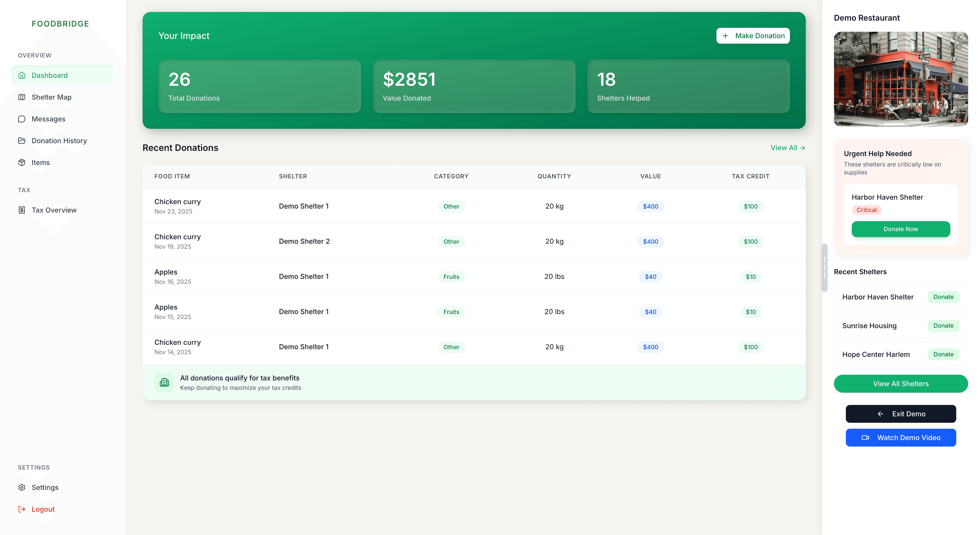Viewport: 980px width, 535px height.
Task: Open Settings via the gear icon
Action: click(x=22, y=488)
